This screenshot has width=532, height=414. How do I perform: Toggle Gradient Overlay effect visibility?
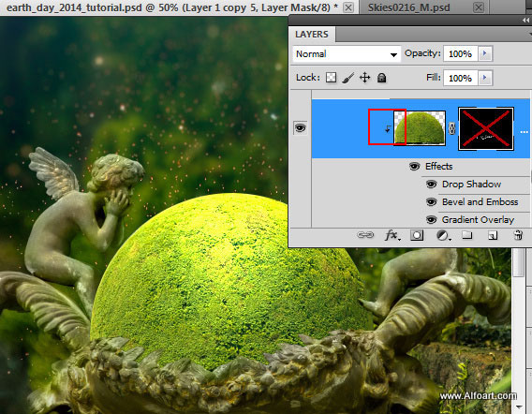pos(431,219)
